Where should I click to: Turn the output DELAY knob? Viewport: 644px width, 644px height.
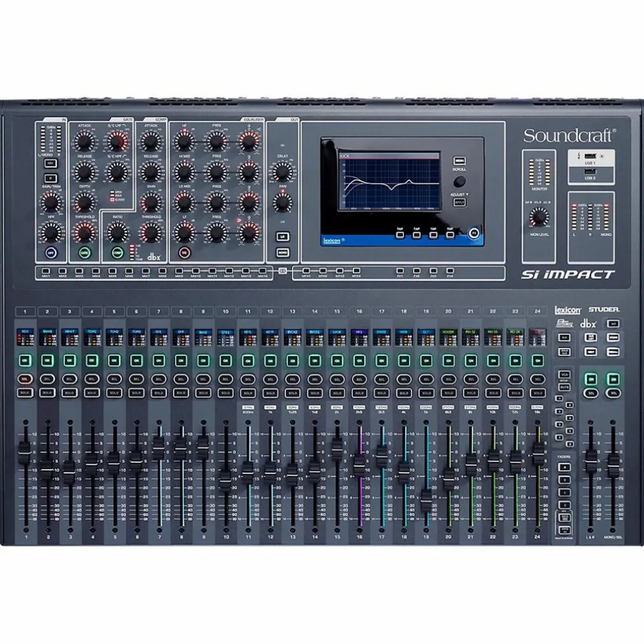tap(283, 171)
